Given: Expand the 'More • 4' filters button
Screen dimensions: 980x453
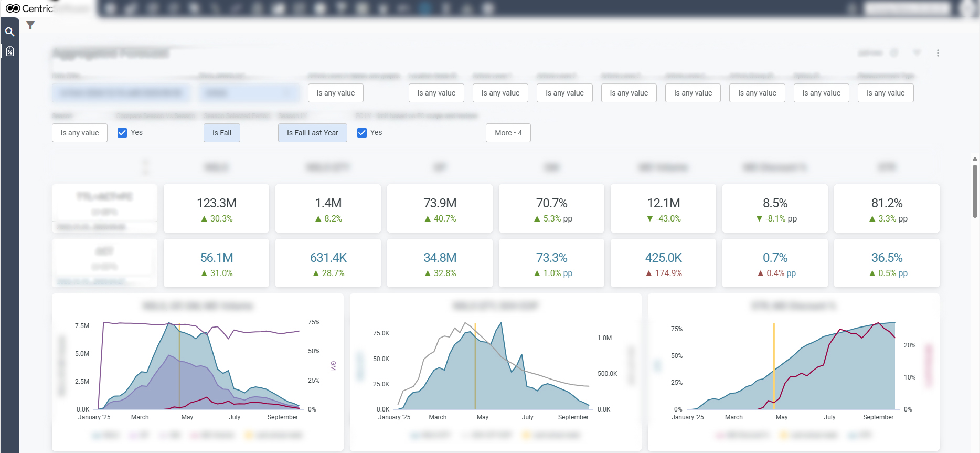Looking at the screenshot, I should tap(508, 133).
